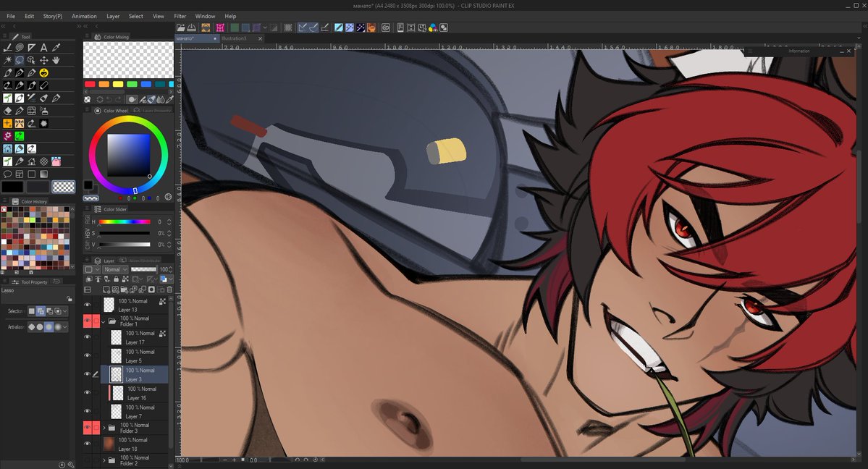Select the Lasso selection tool
The width and height of the screenshot is (868, 469).
click(x=20, y=60)
